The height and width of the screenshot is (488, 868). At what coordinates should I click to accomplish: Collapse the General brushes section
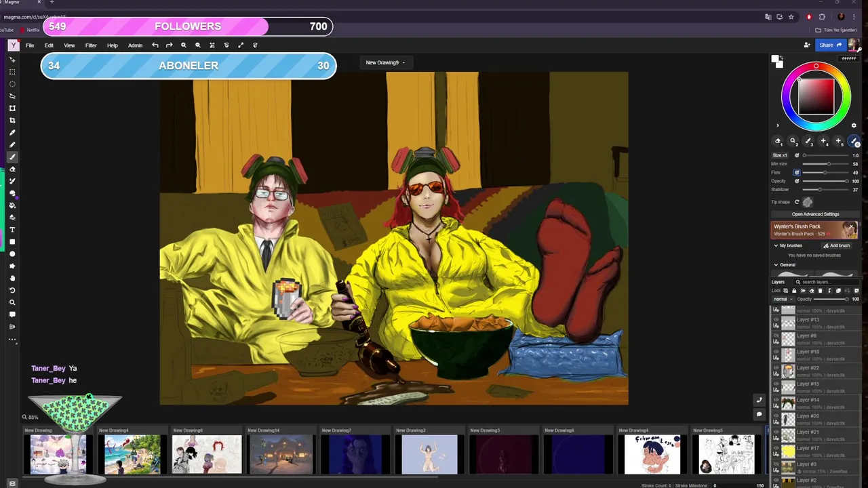point(776,265)
